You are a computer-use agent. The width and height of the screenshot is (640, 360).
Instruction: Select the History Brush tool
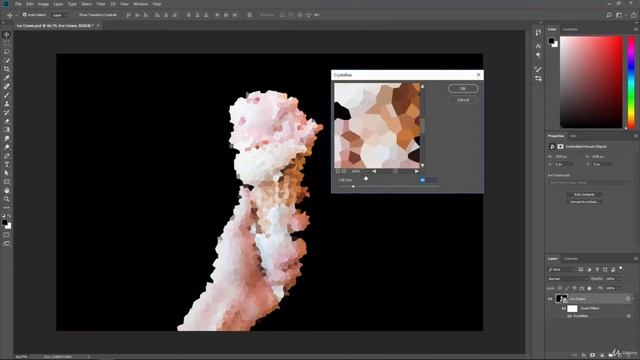tap(7, 112)
